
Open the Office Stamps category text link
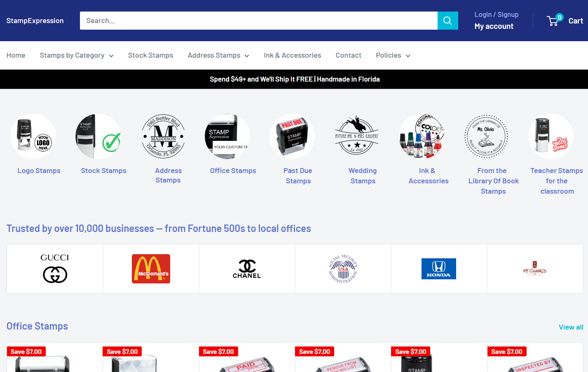(233, 171)
